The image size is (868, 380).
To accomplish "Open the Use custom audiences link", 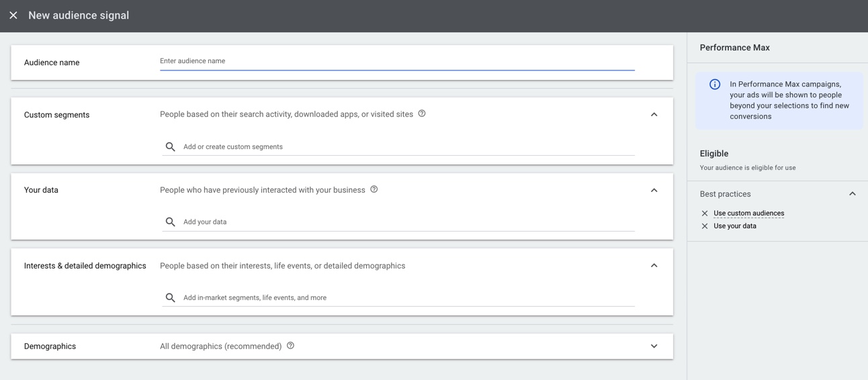I will click(748, 213).
